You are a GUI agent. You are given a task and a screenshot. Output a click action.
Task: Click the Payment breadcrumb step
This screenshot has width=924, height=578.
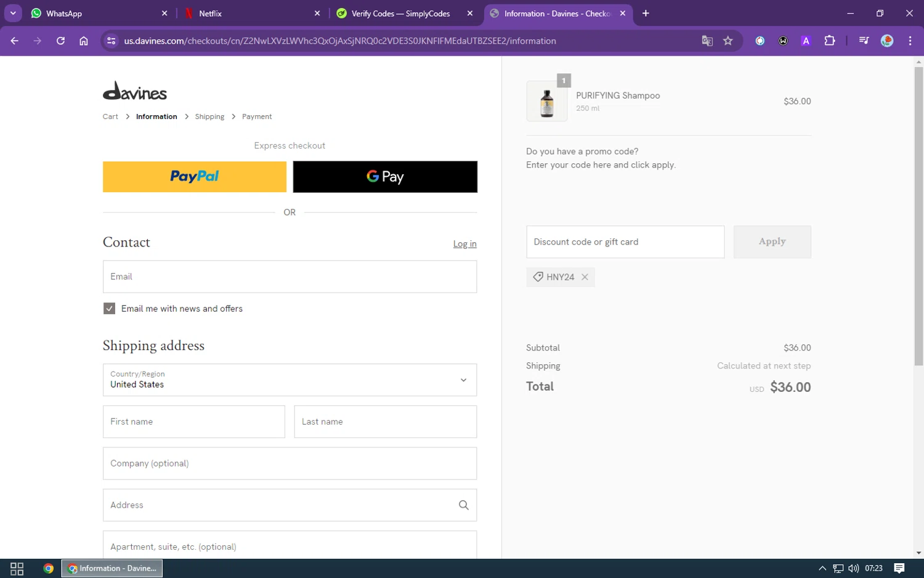(x=257, y=116)
